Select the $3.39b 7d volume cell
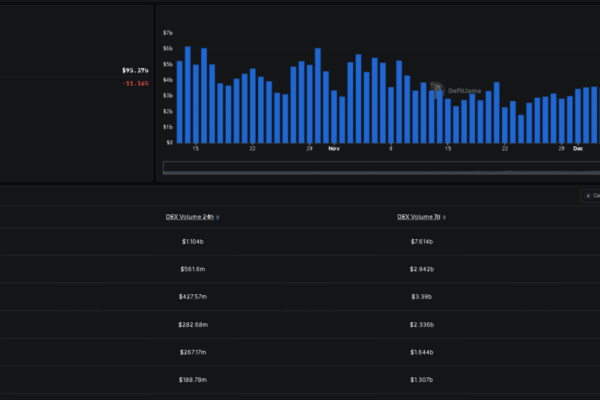Image resolution: width=600 pixels, height=400 pixels. pos(421,297)
